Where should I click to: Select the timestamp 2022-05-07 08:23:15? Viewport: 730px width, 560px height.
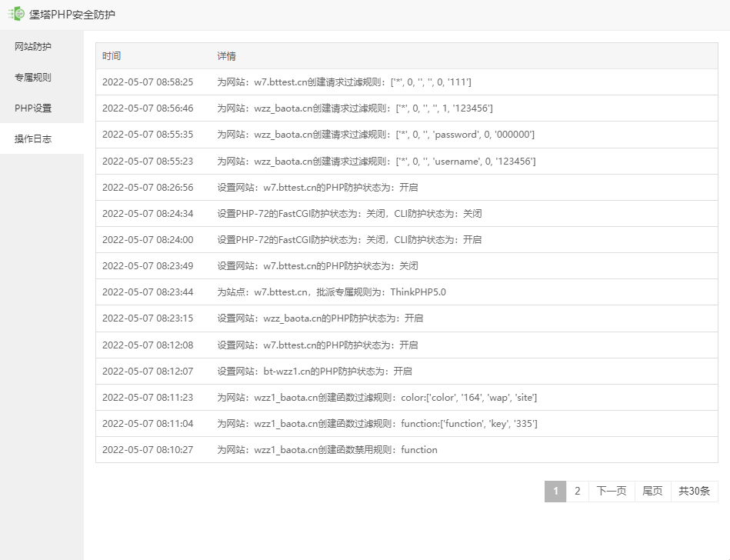tap(148, 318)
